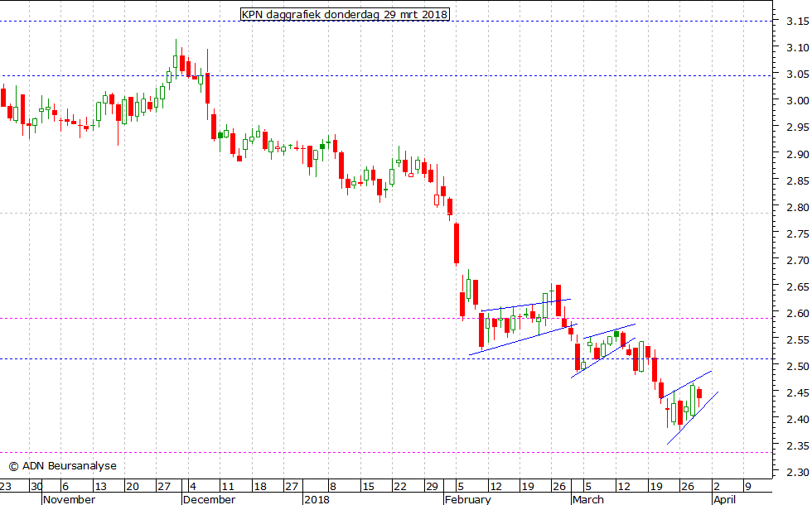Select the 2.45 price axis label
The image size is (812, 505).
pos(797,392)
